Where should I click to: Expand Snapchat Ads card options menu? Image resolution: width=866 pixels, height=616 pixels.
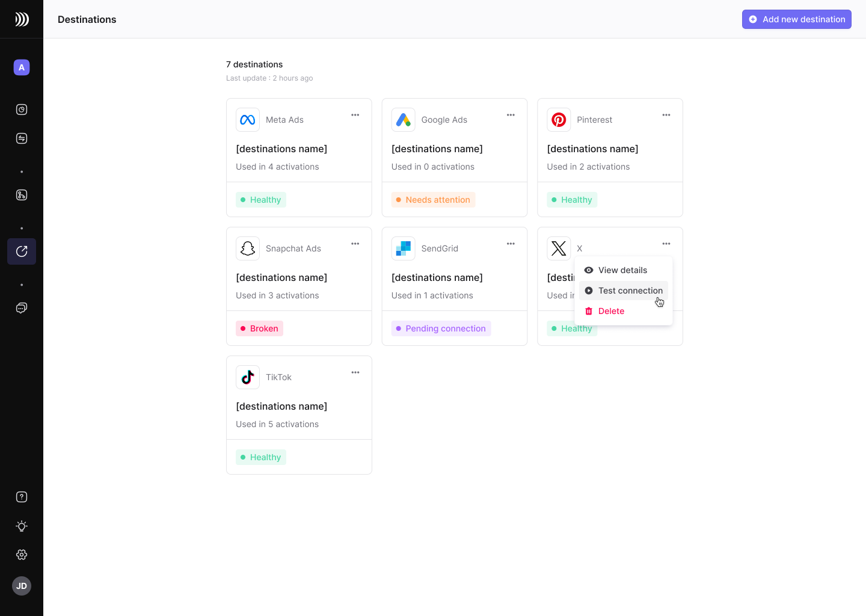pos(355,244)
